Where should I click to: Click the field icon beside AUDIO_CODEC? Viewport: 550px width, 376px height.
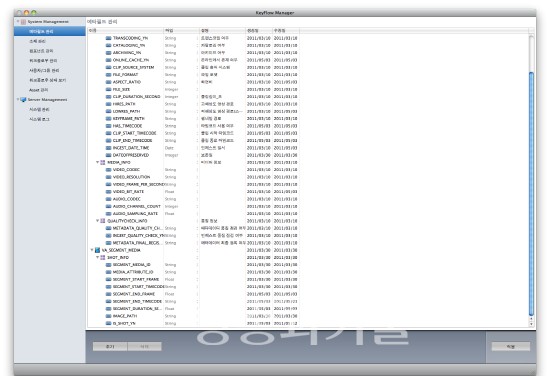[x=109, y=199]
